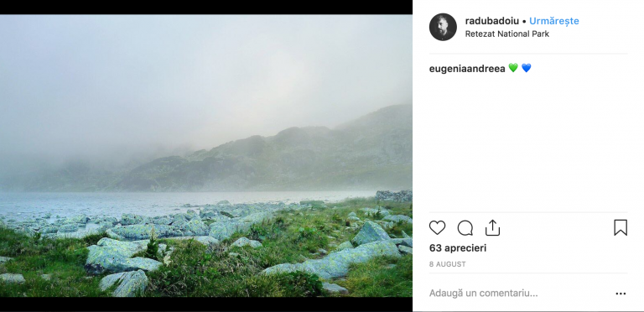Save the post with the bookmark icon
Screen dimensions: 644x312
click(x=621, y=227)
